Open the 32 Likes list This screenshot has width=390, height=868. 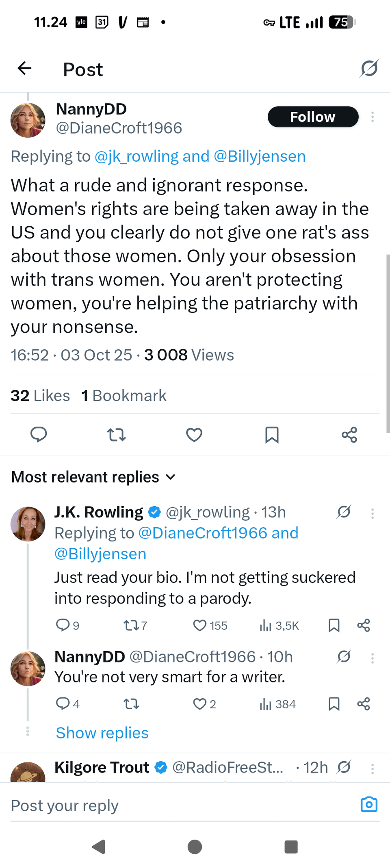point(40,395)
